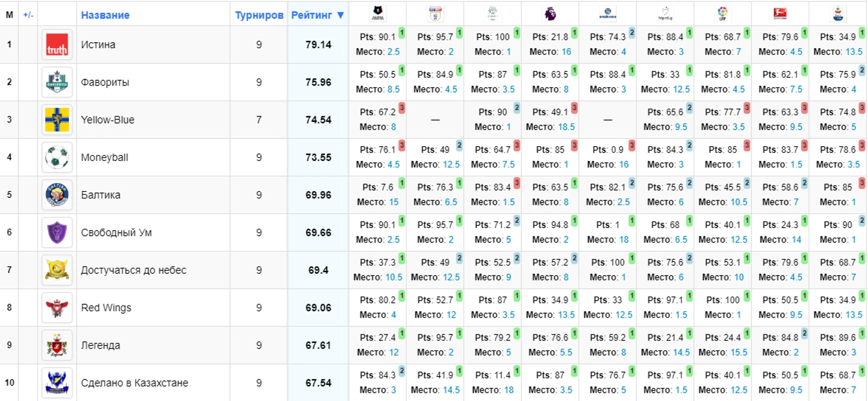Click Место 2.5 link in Истина row

(x=394, y=52)
